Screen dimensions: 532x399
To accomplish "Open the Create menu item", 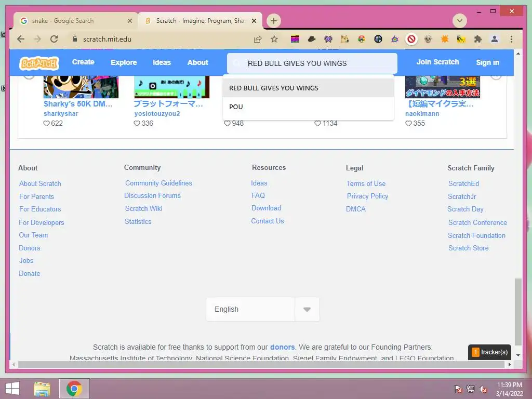I will tap(83, 62).
